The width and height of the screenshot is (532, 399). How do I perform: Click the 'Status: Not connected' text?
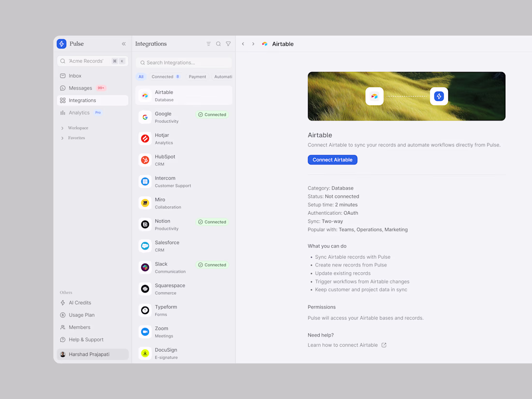(333, 196)
